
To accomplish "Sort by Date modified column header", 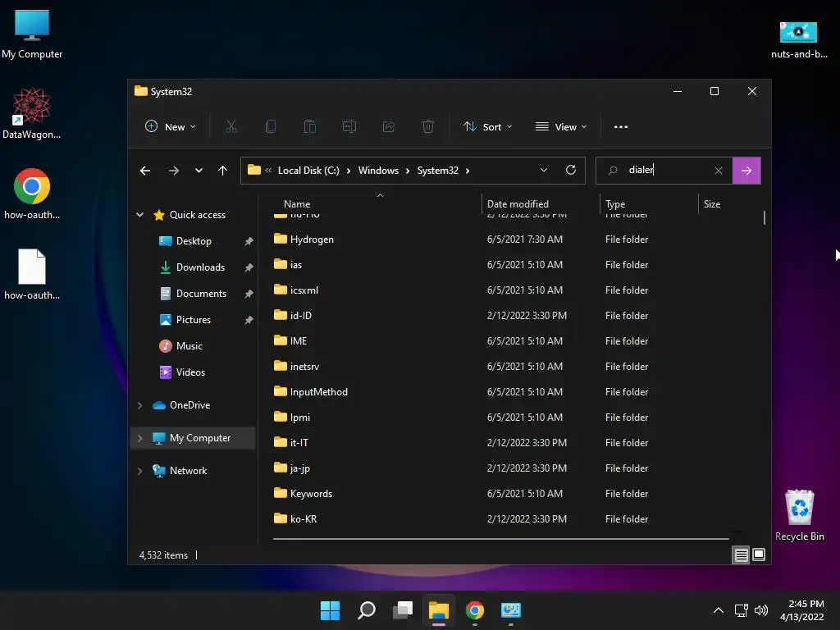I will pos(518,204).
